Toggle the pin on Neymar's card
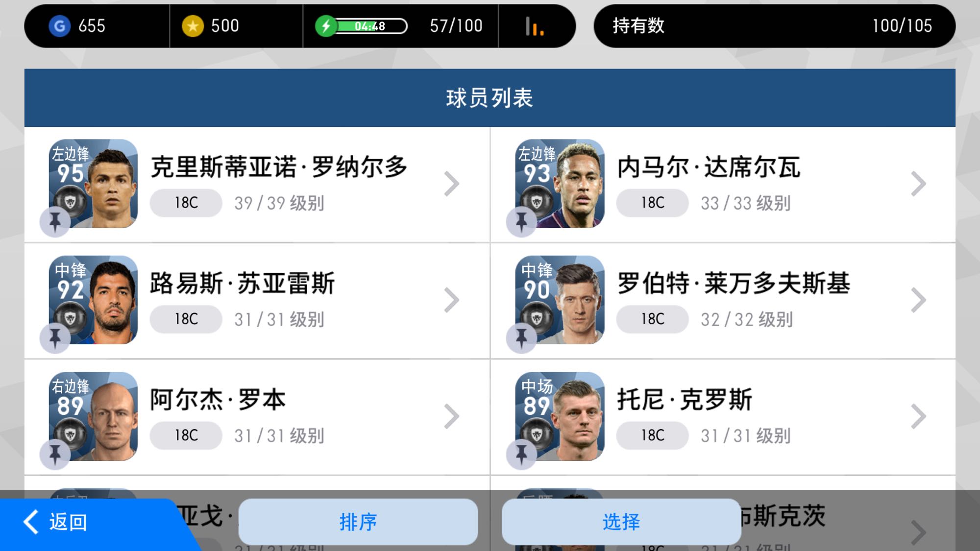The height and width of the screenshot is (551, 980). (521, 222)
